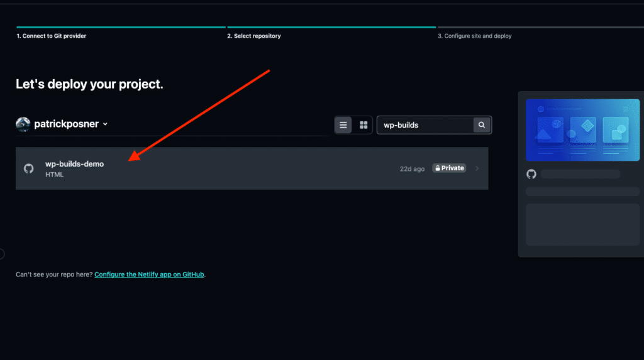Click the patrickposner avatar image
Viewport: 644px width, 360px height.
click(23, 124)
